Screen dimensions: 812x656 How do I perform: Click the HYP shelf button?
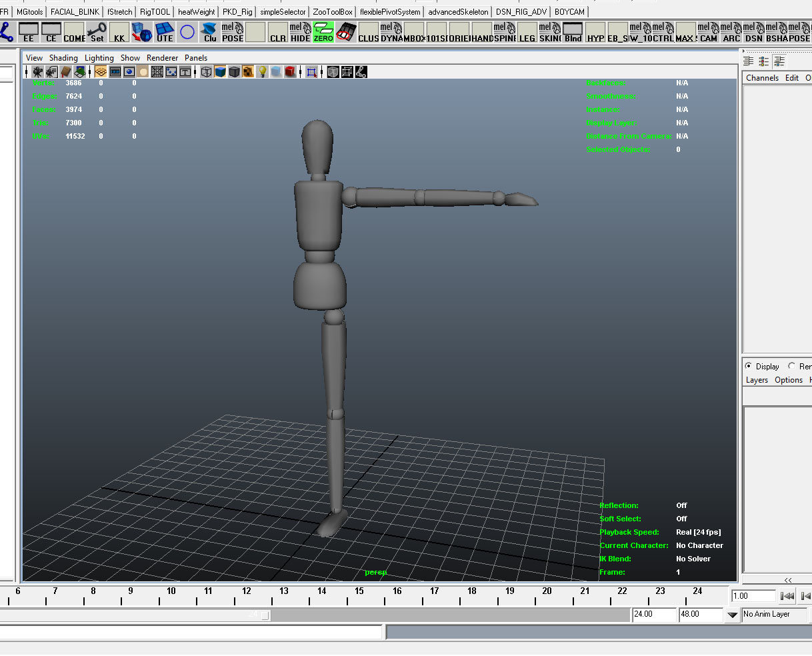tap(595, 32)
